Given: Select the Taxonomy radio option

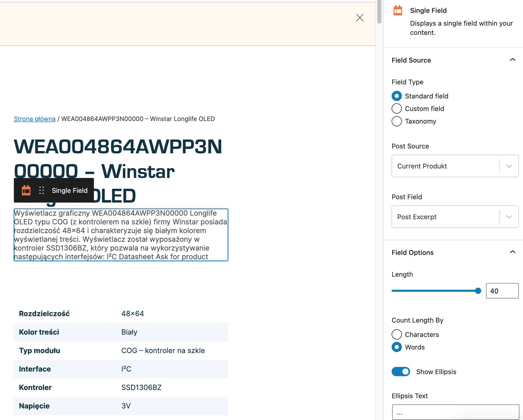Looking at the screenshot, I should pos(397,121).
